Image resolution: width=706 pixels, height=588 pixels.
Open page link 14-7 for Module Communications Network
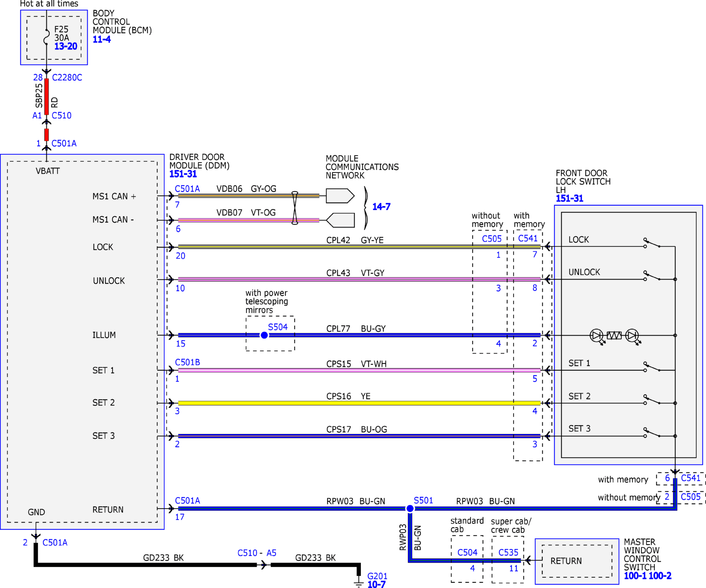(381, 206)
